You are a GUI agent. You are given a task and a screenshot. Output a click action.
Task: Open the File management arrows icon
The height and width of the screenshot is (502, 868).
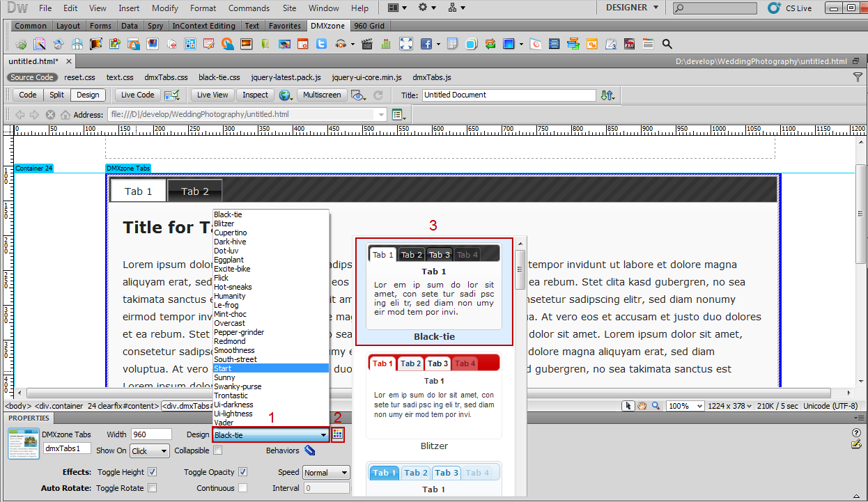pyautogui.click(x=607, y=95)
